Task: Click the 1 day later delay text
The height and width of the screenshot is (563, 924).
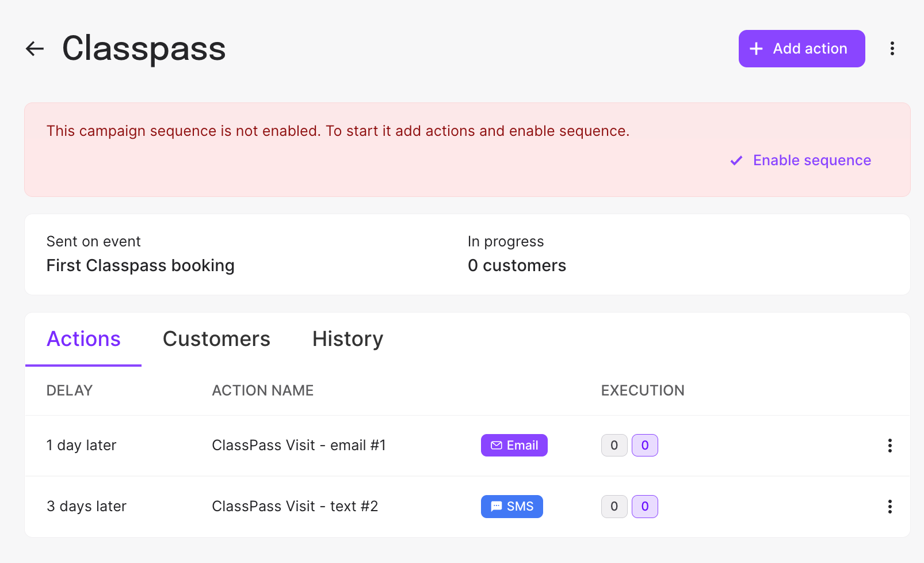Action: point(81,445)
